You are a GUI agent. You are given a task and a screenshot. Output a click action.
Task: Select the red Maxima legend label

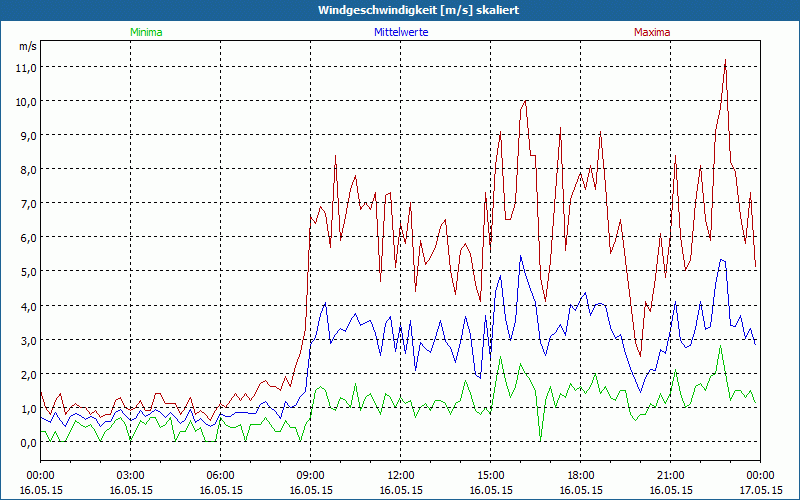[x=652, y=32]
